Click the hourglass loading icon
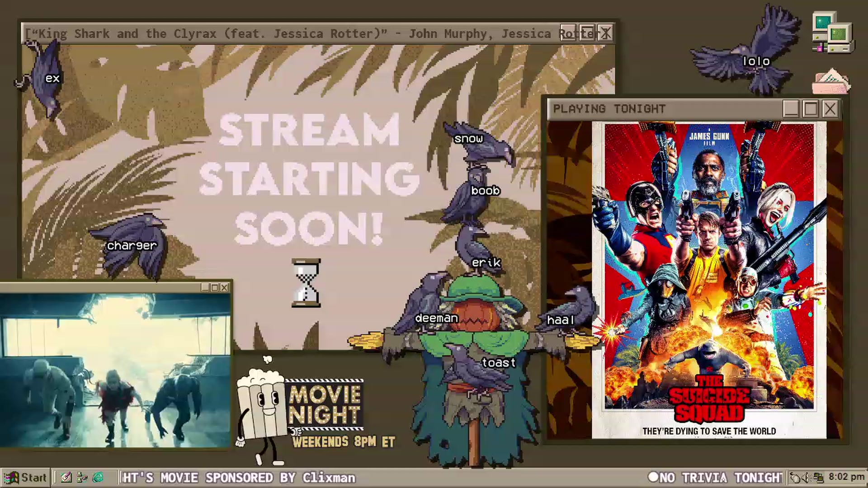868x488 pixels. click(306, 283)
